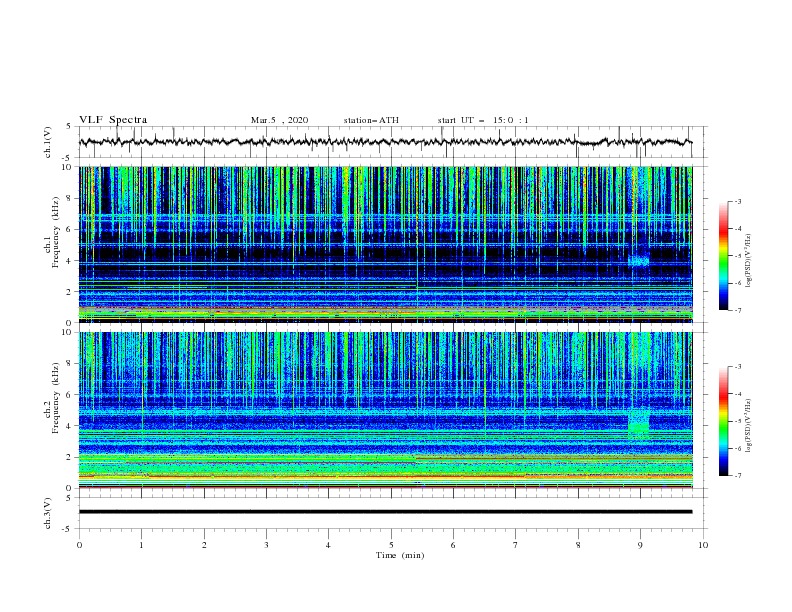
Task: Click the "3" tick on the time axis
Action: click(266, 545)
